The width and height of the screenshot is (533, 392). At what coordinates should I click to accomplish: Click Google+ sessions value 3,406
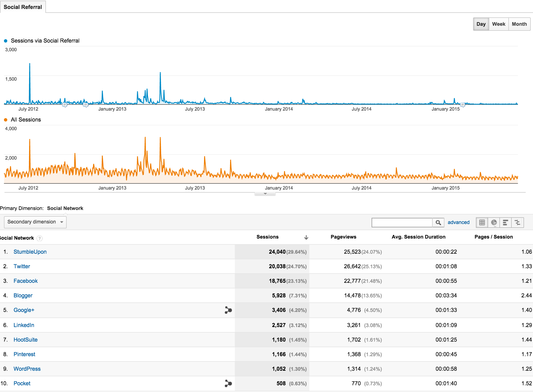[x=279, y=310]
